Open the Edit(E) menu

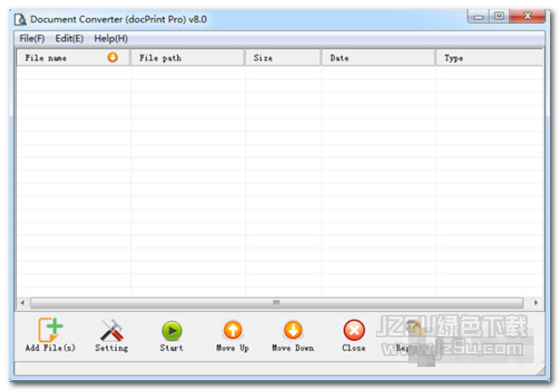click(69, 39)
